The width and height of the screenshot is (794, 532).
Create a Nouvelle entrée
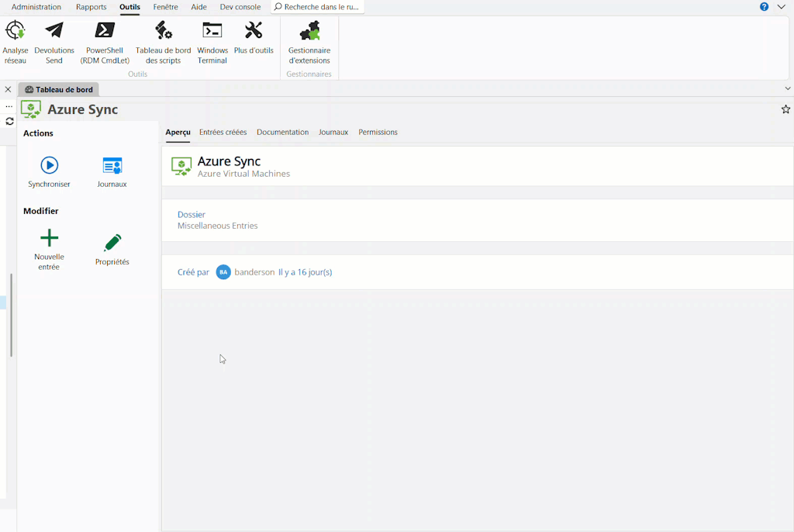[49, 249]
